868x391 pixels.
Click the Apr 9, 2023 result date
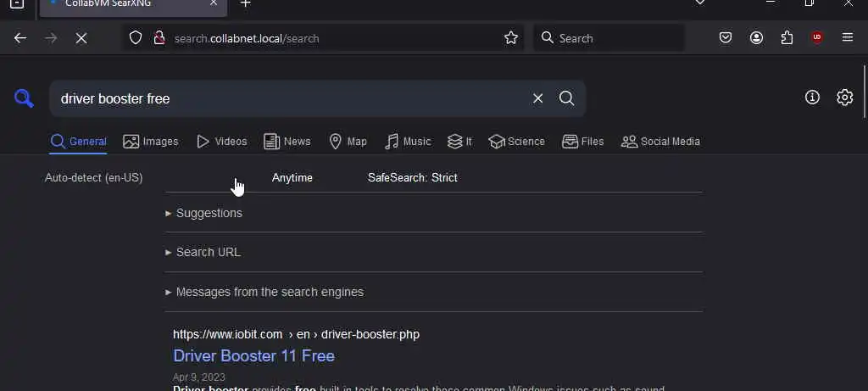198,377
